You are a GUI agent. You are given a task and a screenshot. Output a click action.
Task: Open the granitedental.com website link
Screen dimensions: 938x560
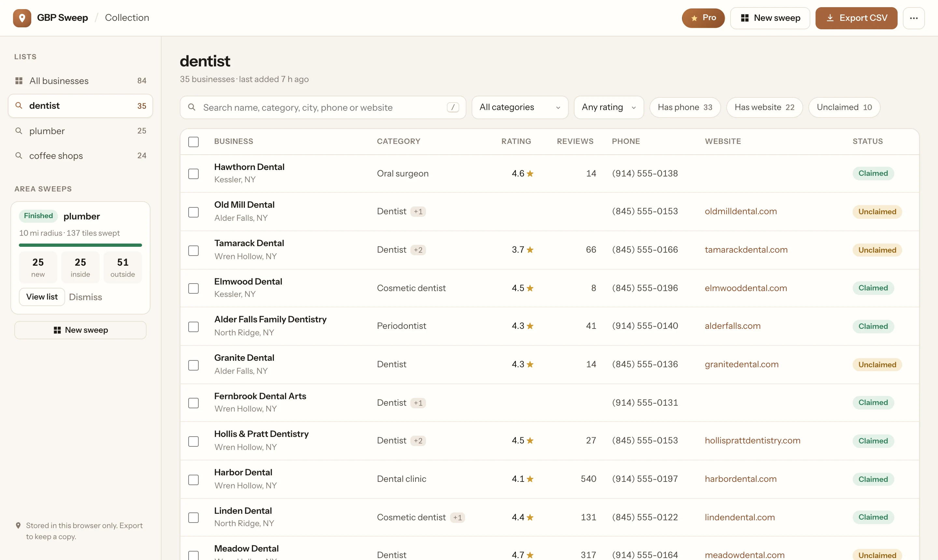[741, 365]
